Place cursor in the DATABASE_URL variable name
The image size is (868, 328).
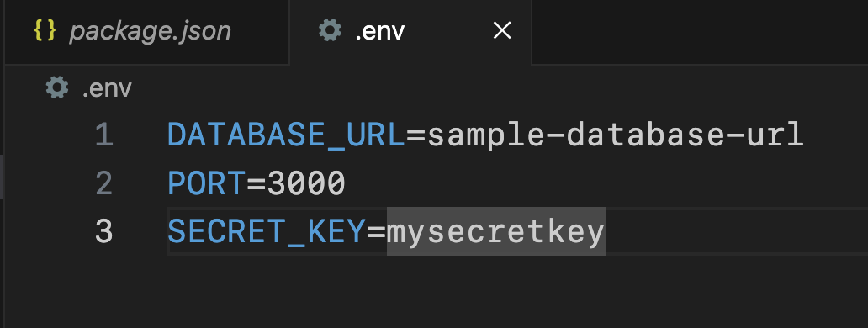pos(287,135)
